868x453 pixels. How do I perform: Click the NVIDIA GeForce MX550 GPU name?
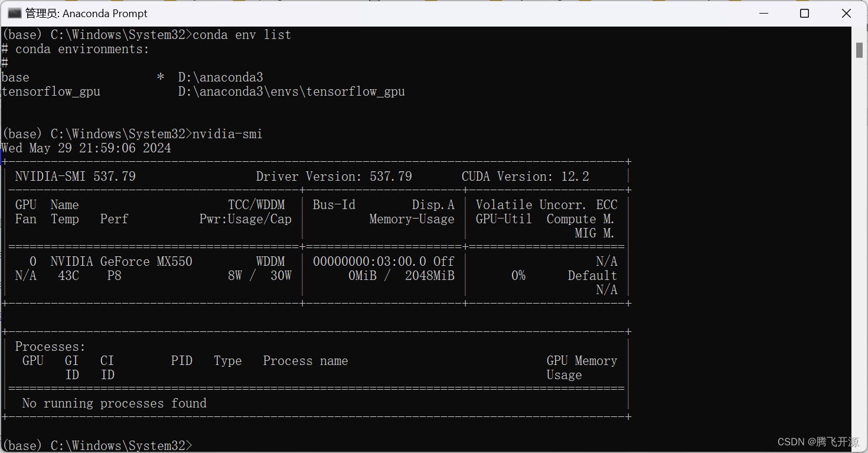pyautogui.click(x=120, y=261)
